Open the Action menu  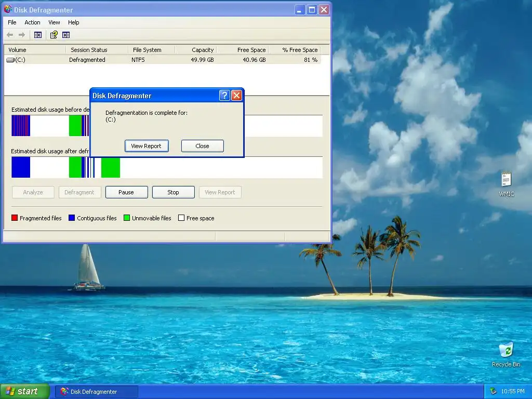tap(32, 22)
